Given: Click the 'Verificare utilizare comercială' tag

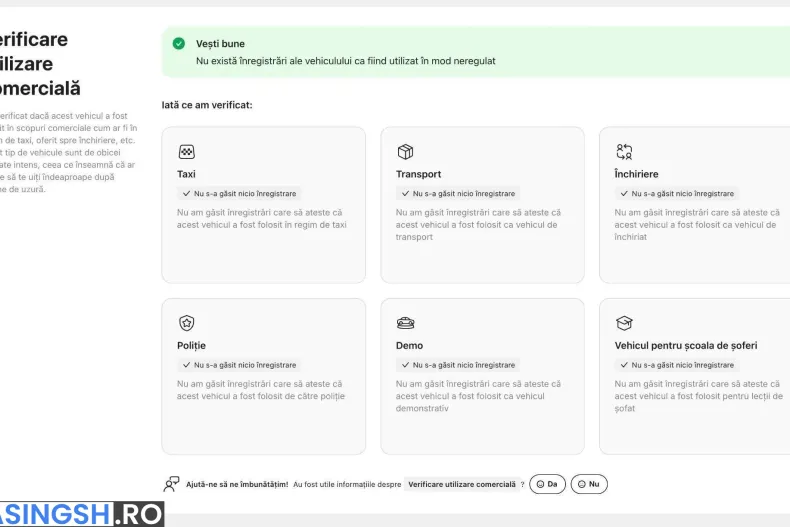Looking at the screenshot, I should pos(462,484).
